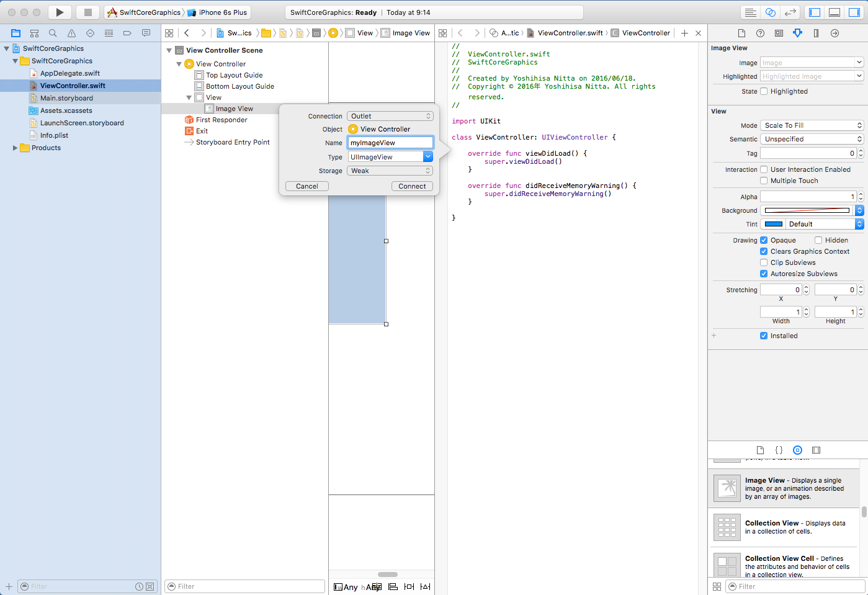Select AppDelegate.swift file
Image resolution: width=868 pixels, height=595 pixels.
[x=69, y=73]
